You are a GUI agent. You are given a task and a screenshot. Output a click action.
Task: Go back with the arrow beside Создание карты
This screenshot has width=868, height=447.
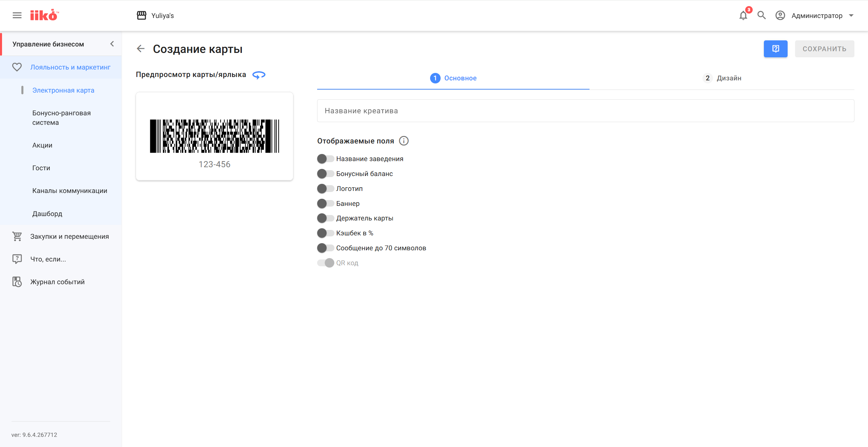pos(140,49)
